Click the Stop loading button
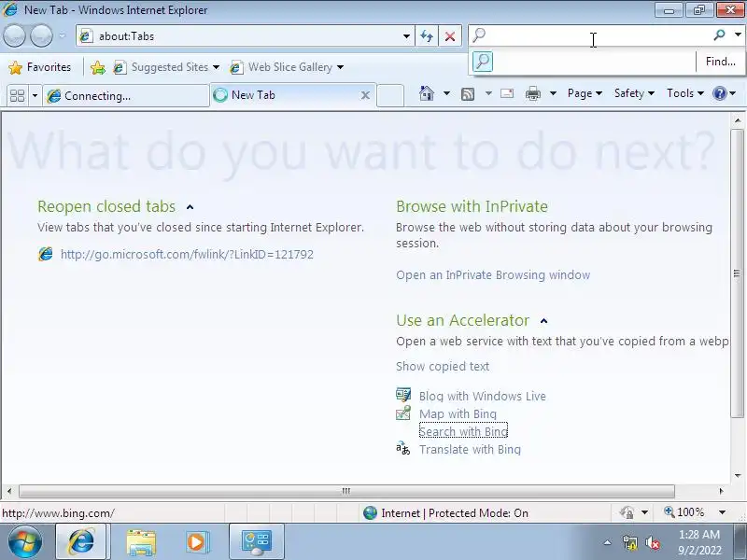Image resolution: width=747 pixels, height=560 pixels. (450, 36)
